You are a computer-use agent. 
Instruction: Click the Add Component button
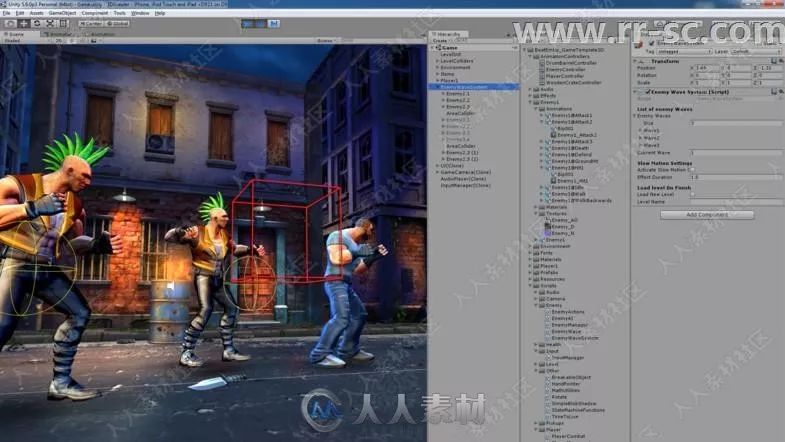coord(707,214)
